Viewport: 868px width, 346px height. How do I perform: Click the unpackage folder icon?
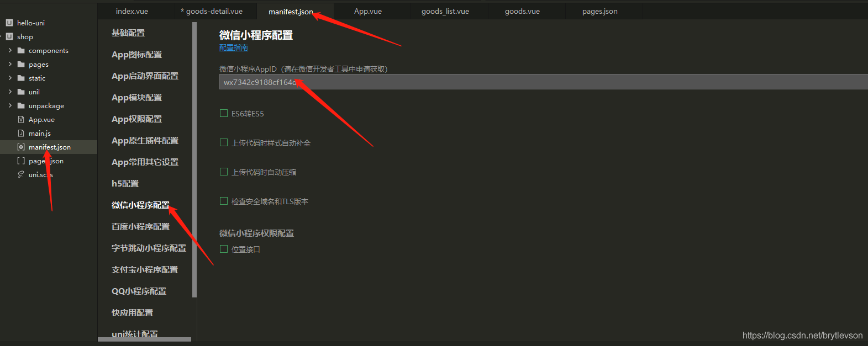tap(21, 105)
